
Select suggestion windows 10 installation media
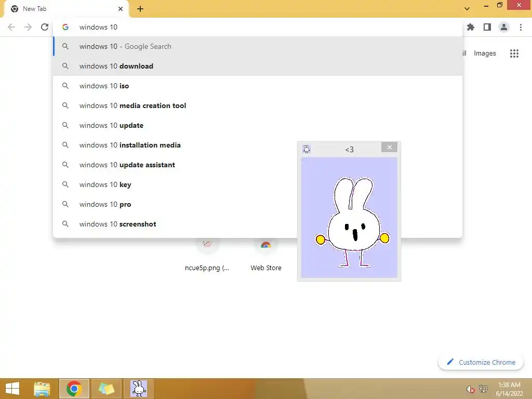[258, 145]
